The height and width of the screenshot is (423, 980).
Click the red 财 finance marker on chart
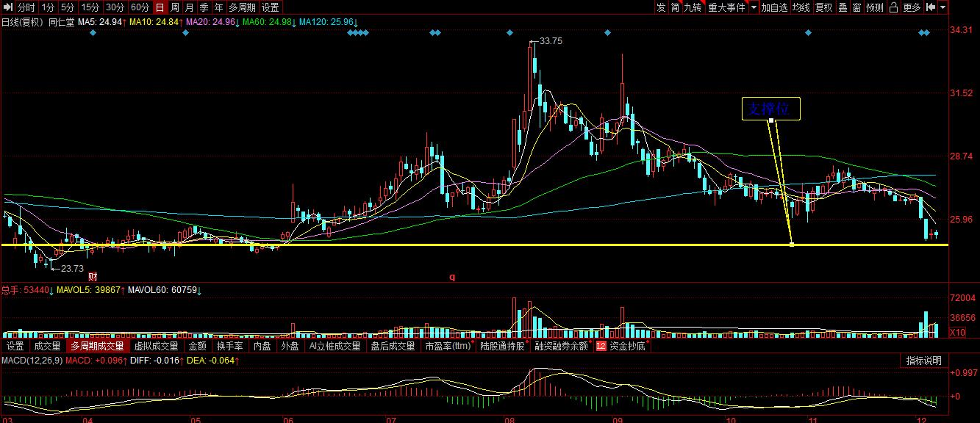pyautogui.click(x=93, y=276)
